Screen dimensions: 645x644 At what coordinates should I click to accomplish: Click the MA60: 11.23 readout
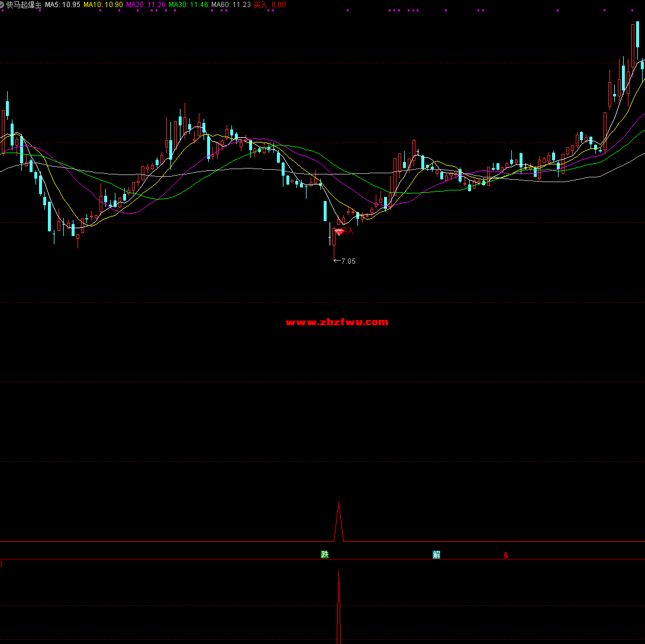(231, 5)
